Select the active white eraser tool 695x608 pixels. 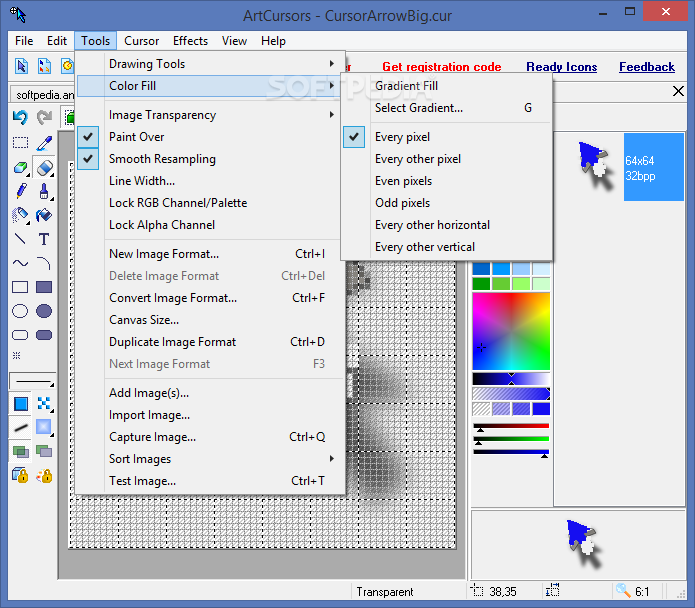click(x=44, y=168)
